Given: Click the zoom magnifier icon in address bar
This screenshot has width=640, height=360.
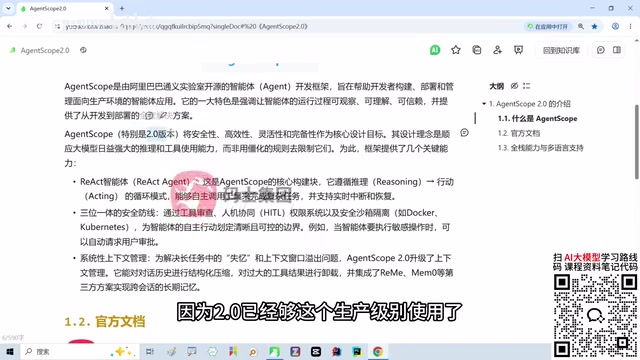Looking at the screenshot, I should [580, 26].
